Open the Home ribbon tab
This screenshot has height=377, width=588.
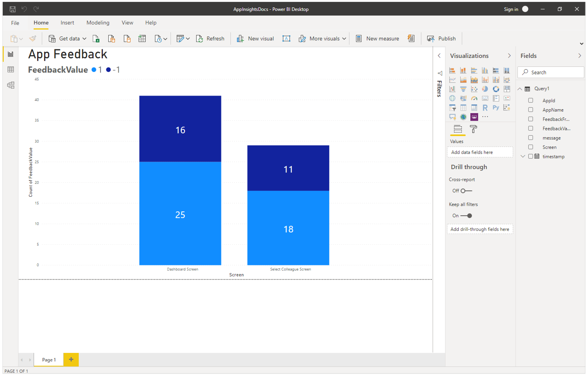point(41,23)
